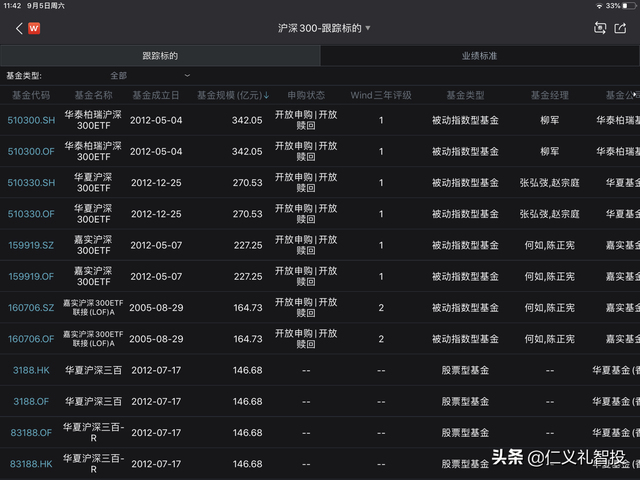Open the red Wind app icon

(34, 28)
